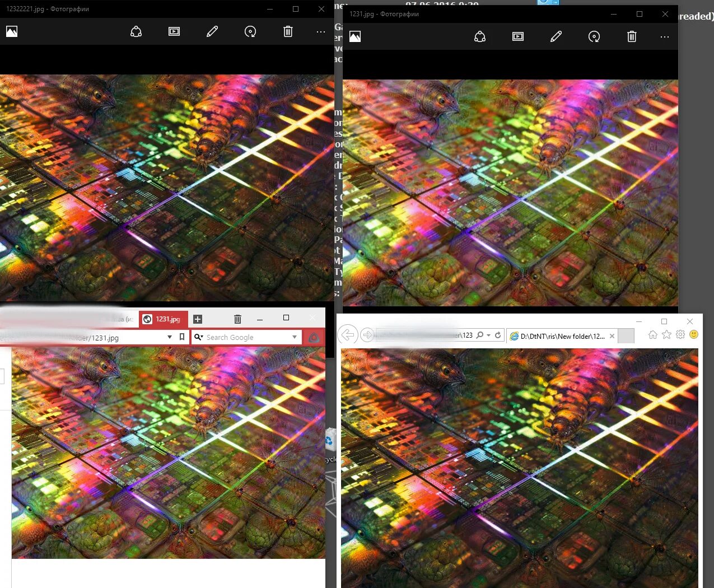
Task: Rotate the image in the 1231.jpg Photos window
Action: 594,36
